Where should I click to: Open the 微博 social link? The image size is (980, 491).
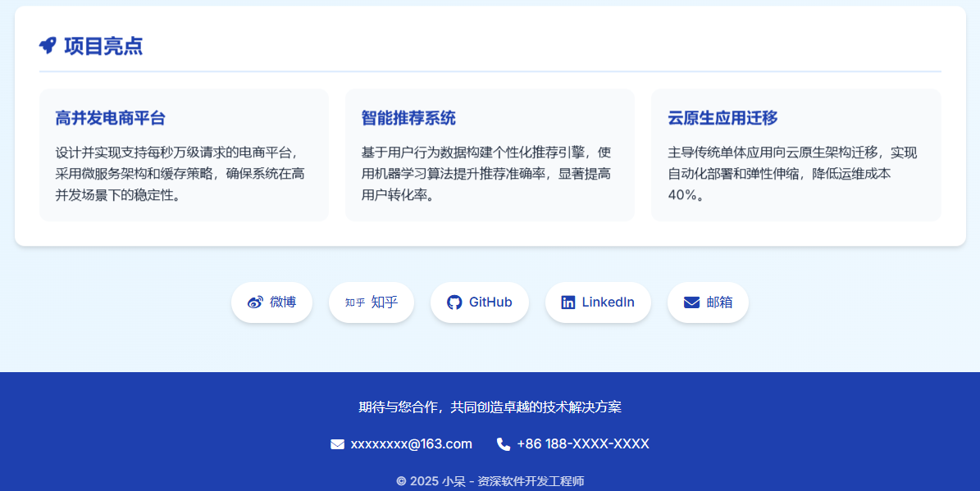point(271,302)
